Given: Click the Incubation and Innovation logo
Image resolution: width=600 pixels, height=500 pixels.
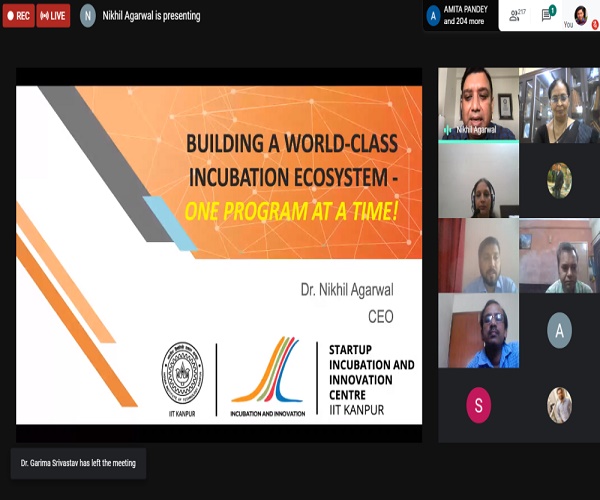Looking at the screenshot, I should coord(267,377).
